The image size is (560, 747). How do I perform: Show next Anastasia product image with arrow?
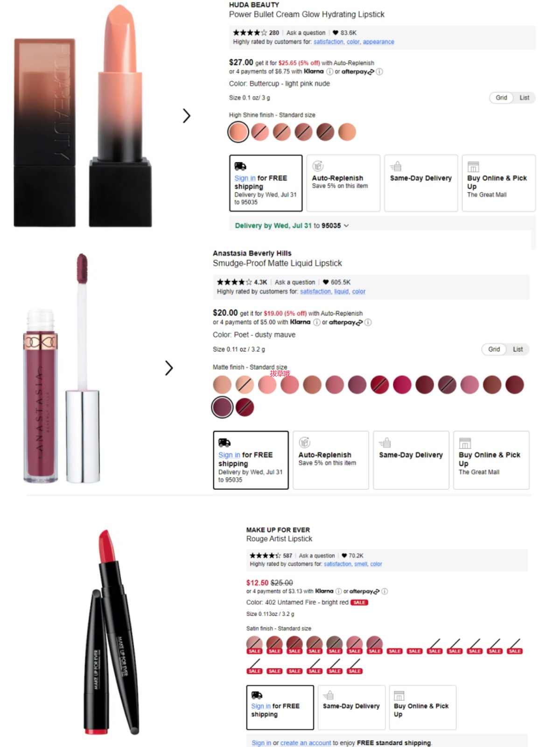tap(169, 368)
